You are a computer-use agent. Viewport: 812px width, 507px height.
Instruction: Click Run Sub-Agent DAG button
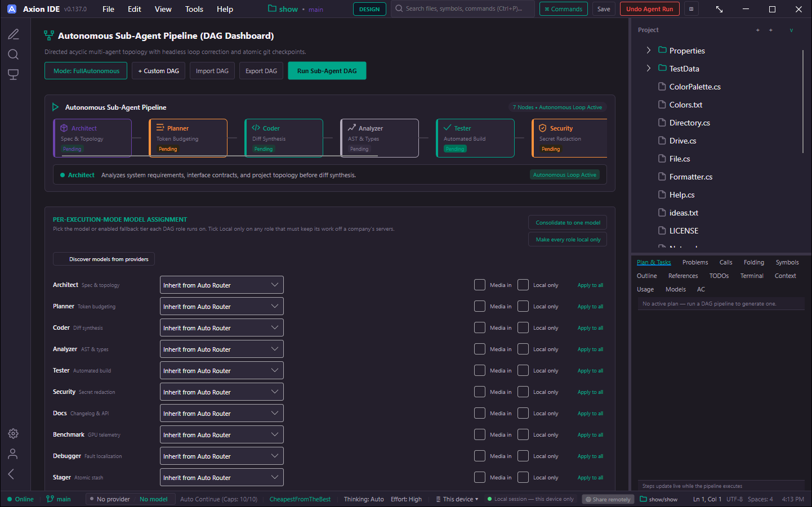tap(327, 71)
